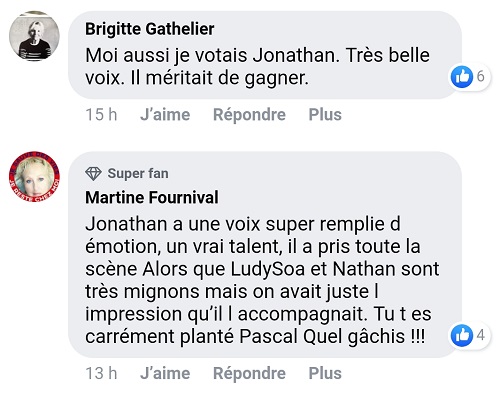Screen dimensions: 500x396
Task: Click the blue thumbs-up icon on Brigitte's comment
Action: [x=462, y=76]
